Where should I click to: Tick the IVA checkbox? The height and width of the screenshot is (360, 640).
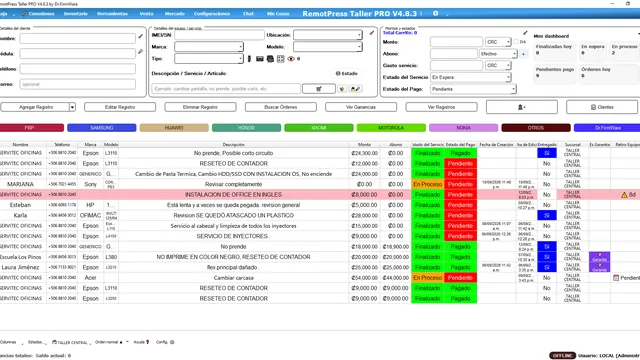tap(516, 42)
